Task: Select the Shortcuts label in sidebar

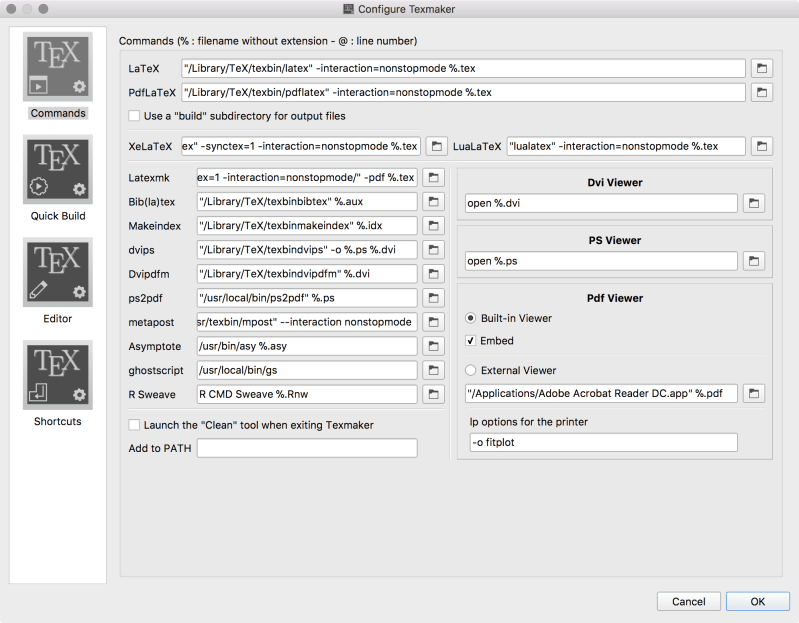Action: (58, 422)
